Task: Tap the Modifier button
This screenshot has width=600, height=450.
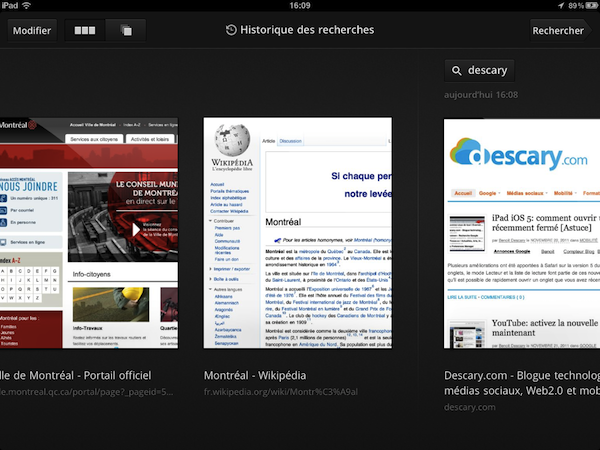Action: (32, 30)
